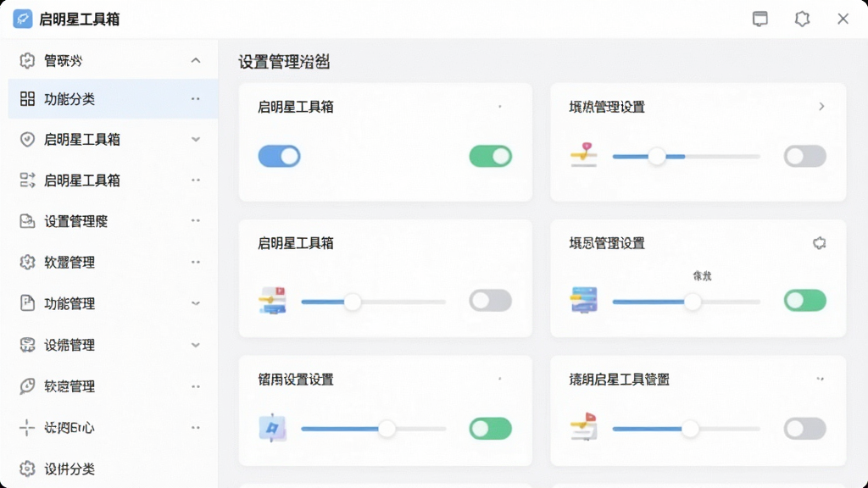This screenshot has width=868, height=488.
Task: Click the slider in middle-right card
Action: pyautogui.click(x=687, y=302)
